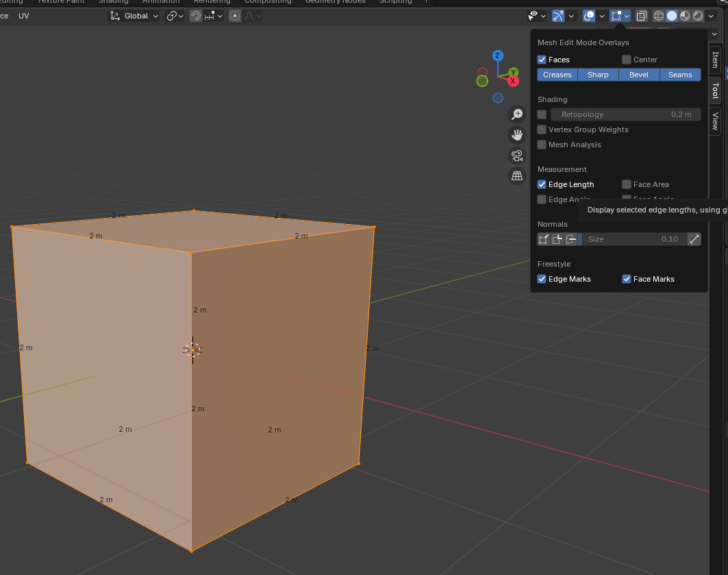This screenshot has height=575, width=728.
Task: Enable the Face Area measurement checkbox
Action: pos(626,184)
